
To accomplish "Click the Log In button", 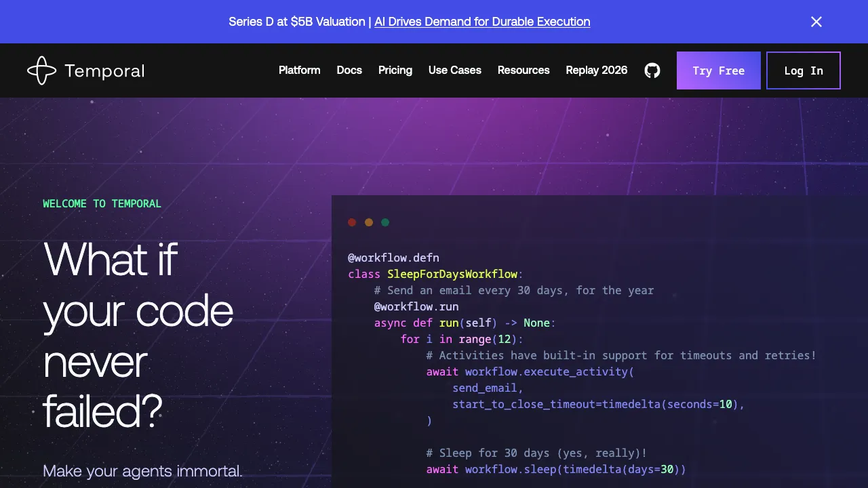I will click(x=803, y=70).
